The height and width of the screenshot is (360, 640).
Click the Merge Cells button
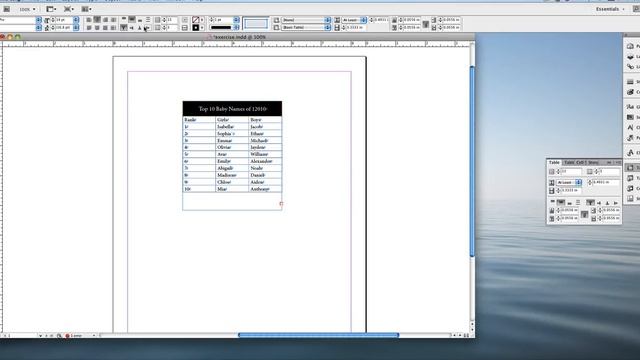(185, 20)
